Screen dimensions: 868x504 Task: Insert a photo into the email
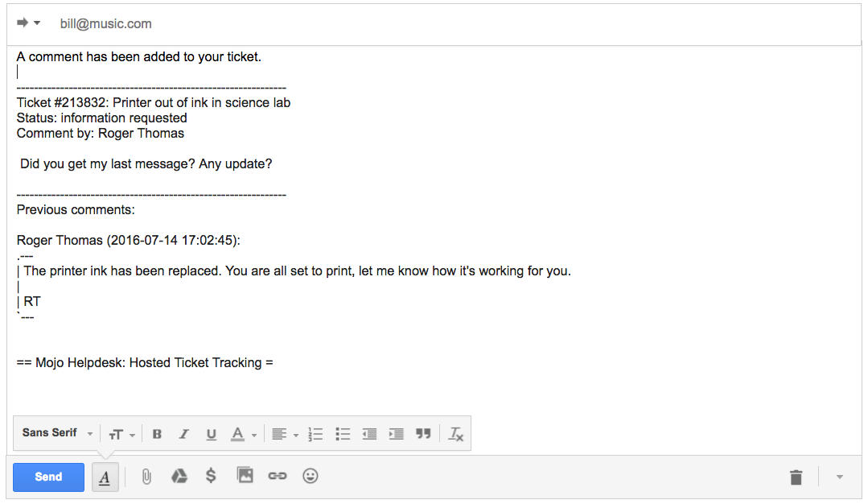[245, 476]
